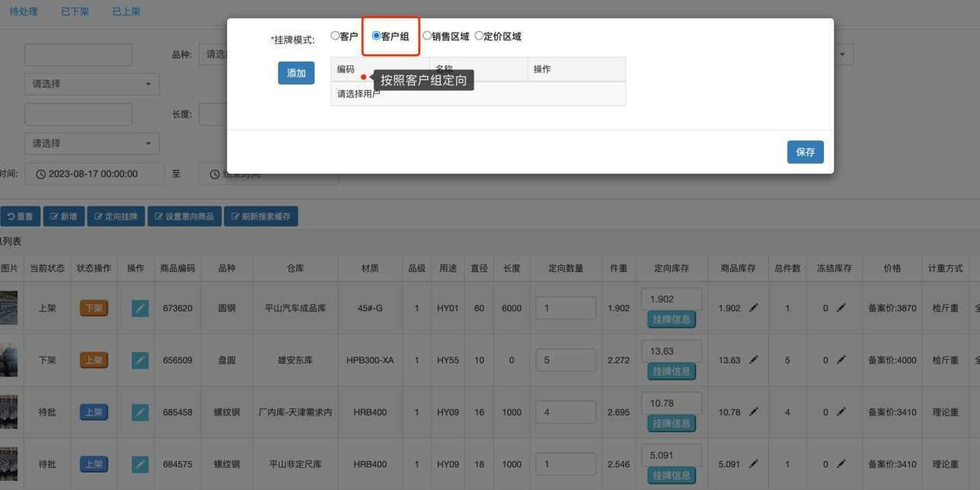Click 定向数量 input with value 4
The width and height of the screenshot is (980, 490).
566,412
